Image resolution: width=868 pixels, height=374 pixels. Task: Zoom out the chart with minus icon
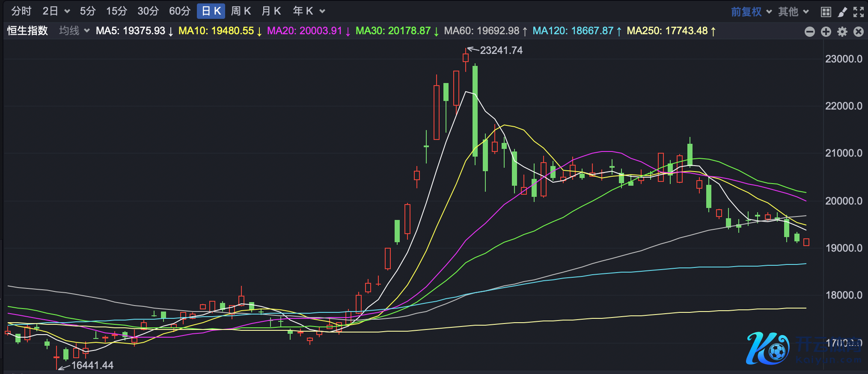point(809,32)
